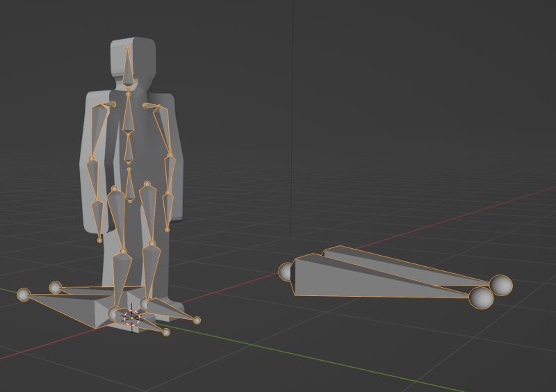Select the head bone inside the character's head
The width and height of the screenshot is (556, 392).
[x=128, y=67]
